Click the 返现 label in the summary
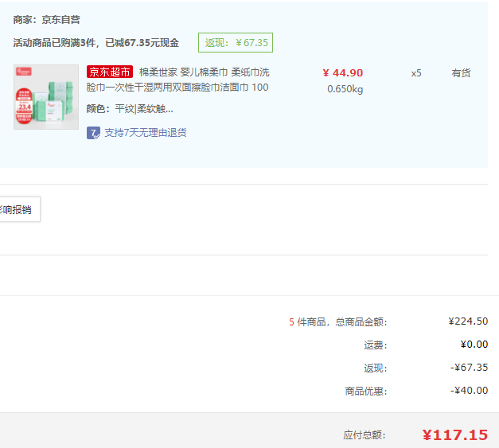The height and width of the screenshot is (448, 499). click(376, 368)
